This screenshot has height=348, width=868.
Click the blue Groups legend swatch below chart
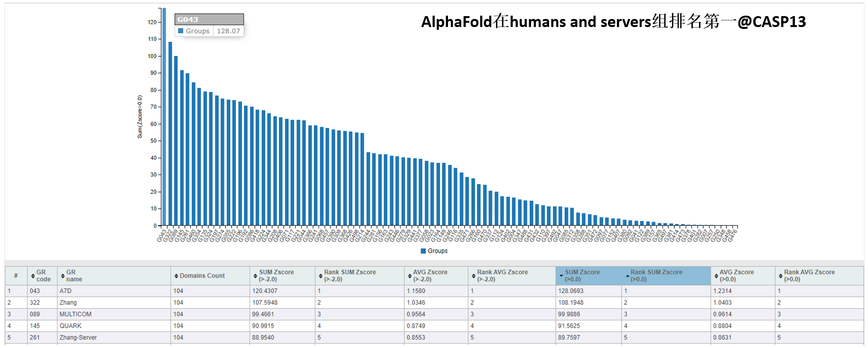pyautogui.click(x=423, y=251)
